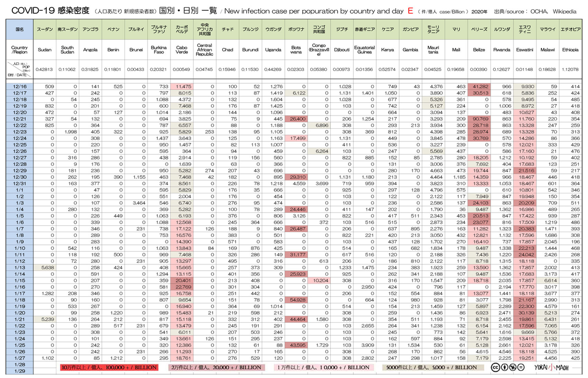Click the Belize cell '90,769' on 12/21
This screenshot has height=378, width=588.
(479, 119)
